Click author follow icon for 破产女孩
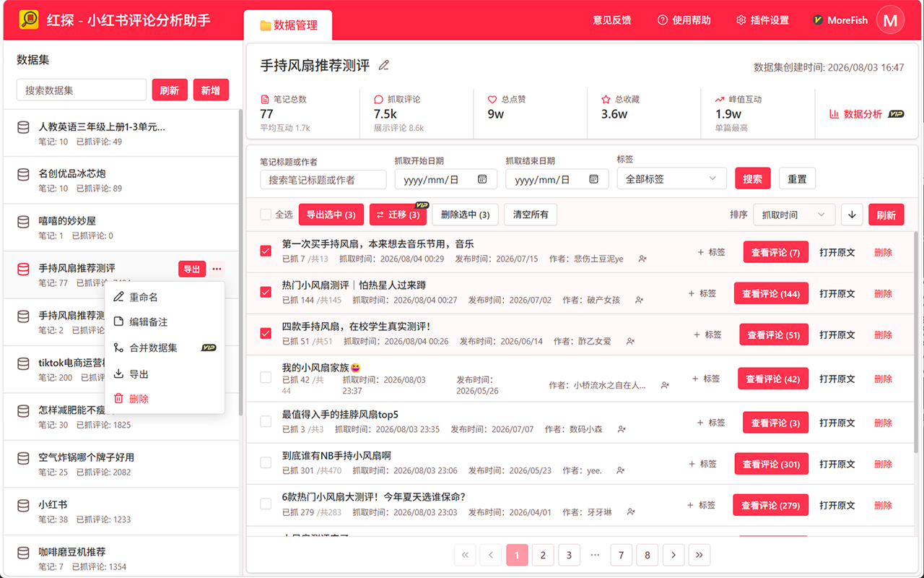 638,300
